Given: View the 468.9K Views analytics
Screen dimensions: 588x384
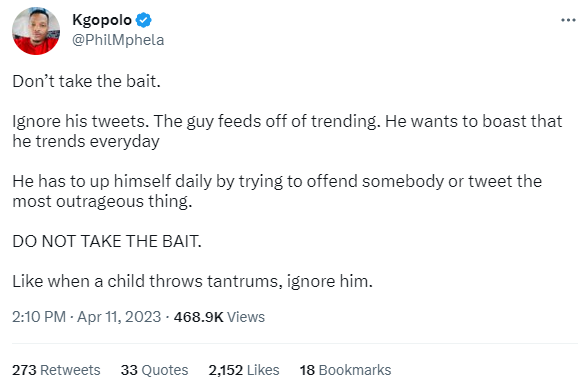Looking at the screenshot, I should (x=219, y=317).
